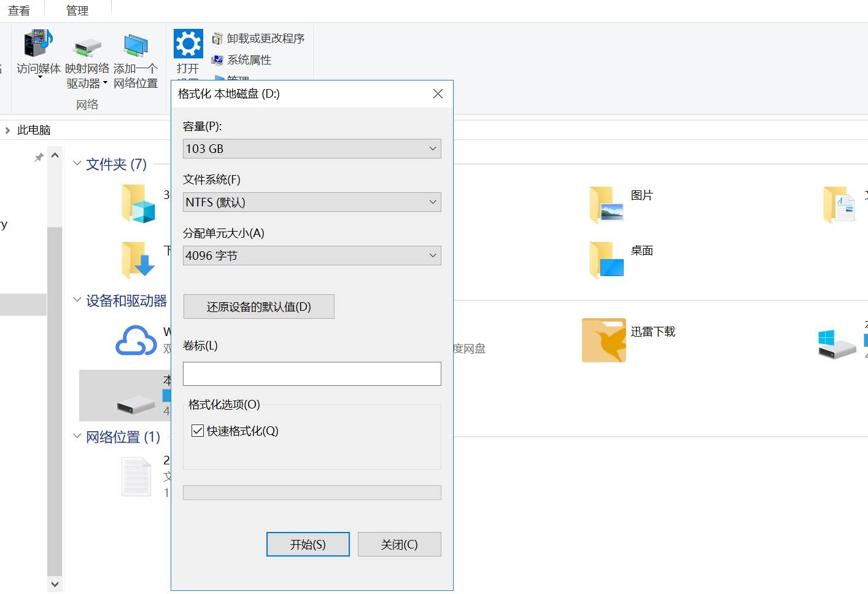
Task: Click the 开始 button to format
Action: 308,544
